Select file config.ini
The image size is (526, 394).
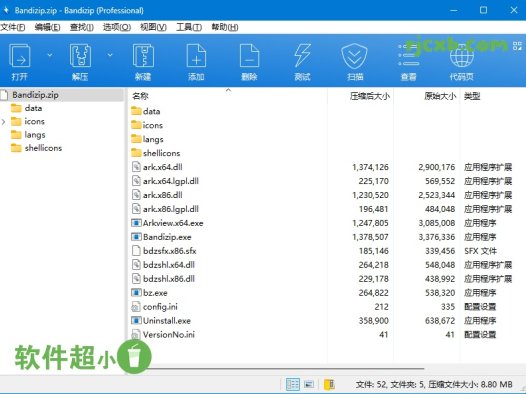click(160, 307)
